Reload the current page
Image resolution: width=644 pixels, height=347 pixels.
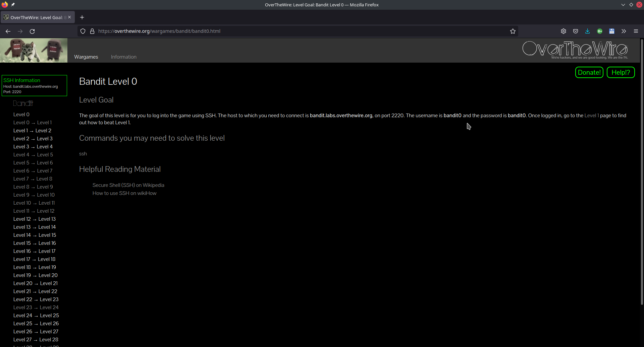click(x=32, y=31)
